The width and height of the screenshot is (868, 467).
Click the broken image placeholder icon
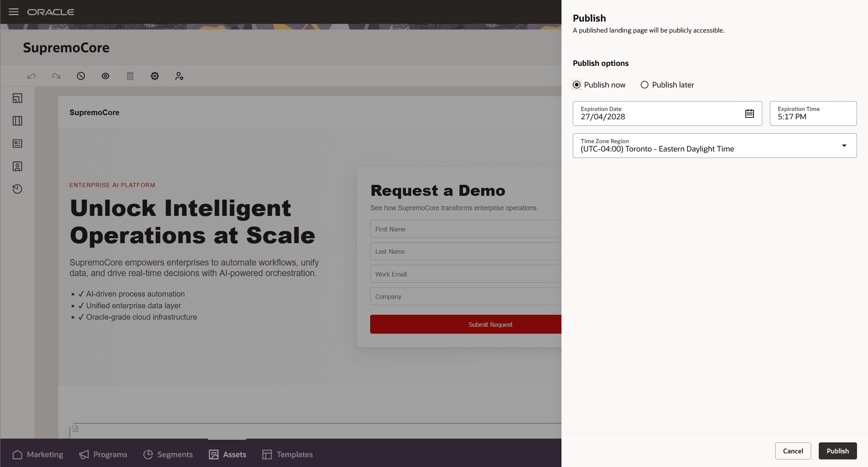pyautogui.click(x=75, y=429)
